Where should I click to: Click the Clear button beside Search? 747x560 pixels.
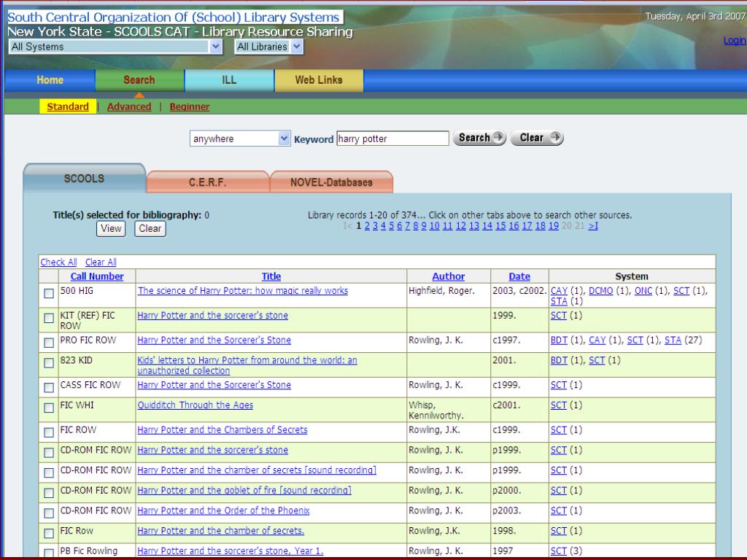click(x=537, y=138)
